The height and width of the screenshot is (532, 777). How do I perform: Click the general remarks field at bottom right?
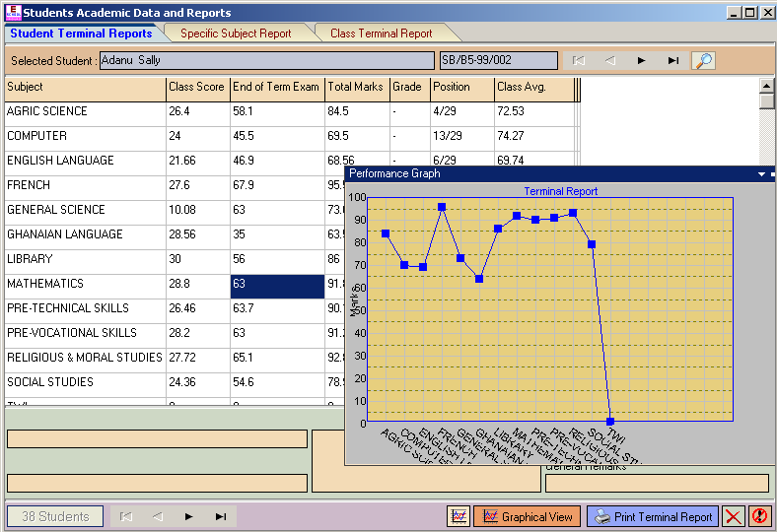pos(657,483)
